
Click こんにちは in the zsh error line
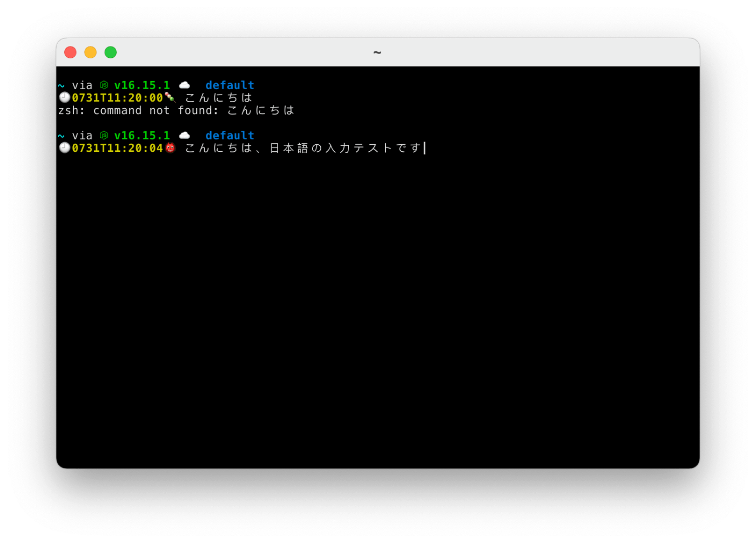(261, 110)
